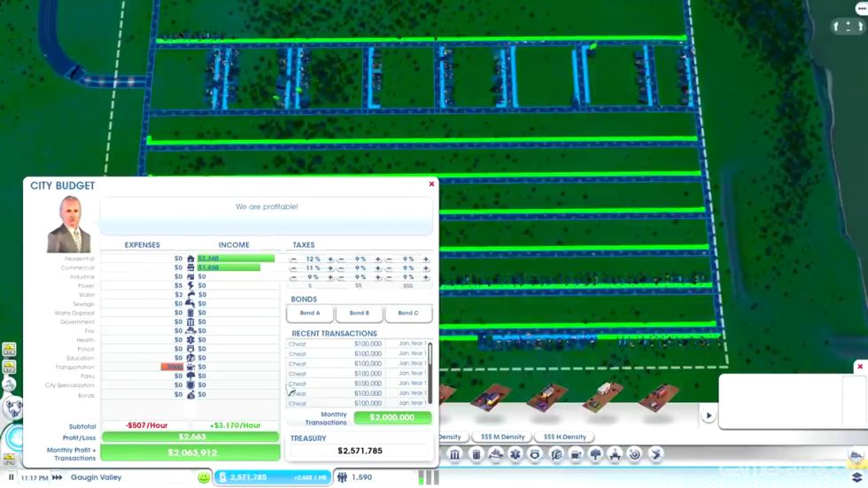This screenshot has width=868, height=488.
Task: Open Parks menu in bottom toolbar
Action: (x=595, y=454)
